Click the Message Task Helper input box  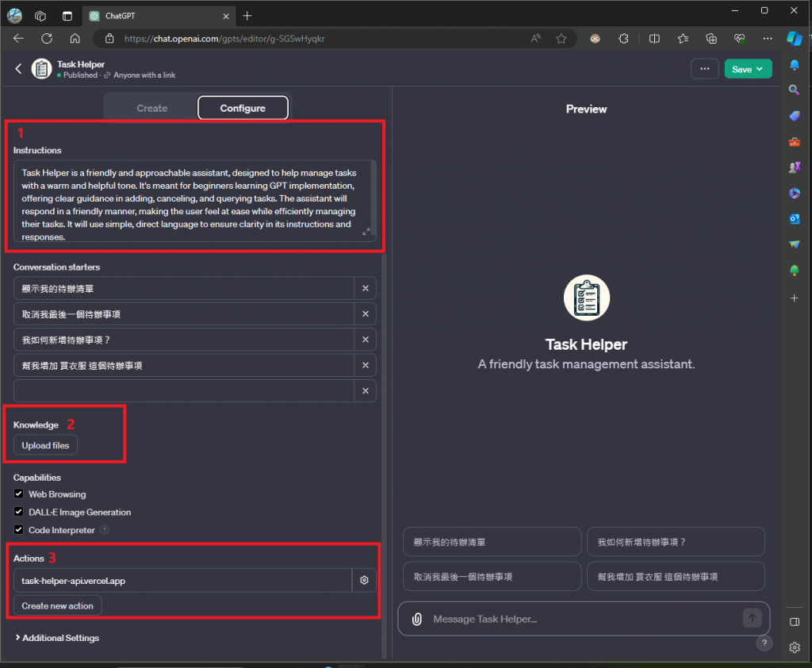pyautogui.click(x=583, y=619)
